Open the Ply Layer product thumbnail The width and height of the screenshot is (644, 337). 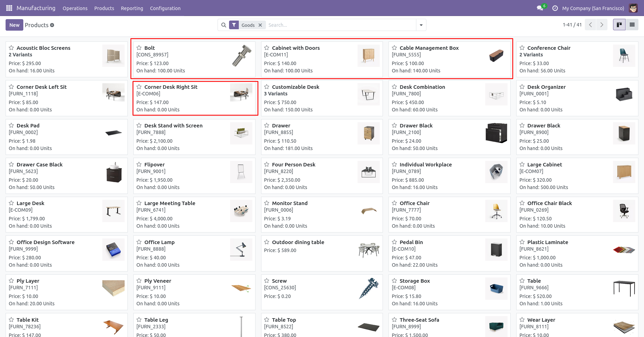coord(113,288)
